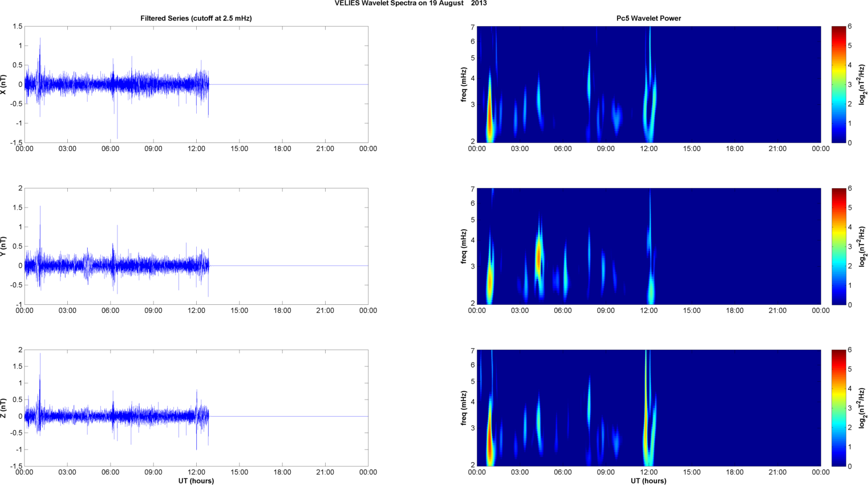This screenshot has height=485, width=868.
Task: Click the 'Z (nT)' axis label
Action: click(x=4, y=408)
